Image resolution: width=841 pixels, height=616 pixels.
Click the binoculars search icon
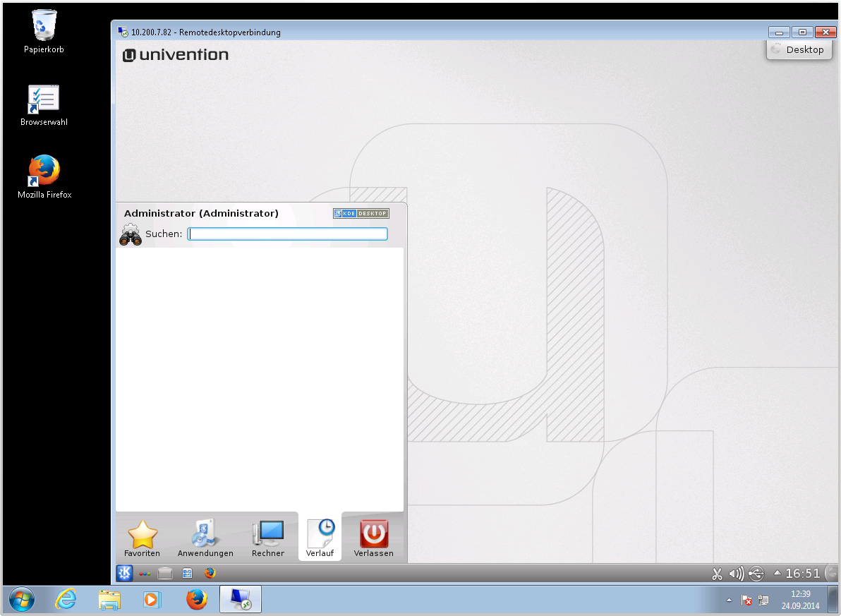[131, 234]
